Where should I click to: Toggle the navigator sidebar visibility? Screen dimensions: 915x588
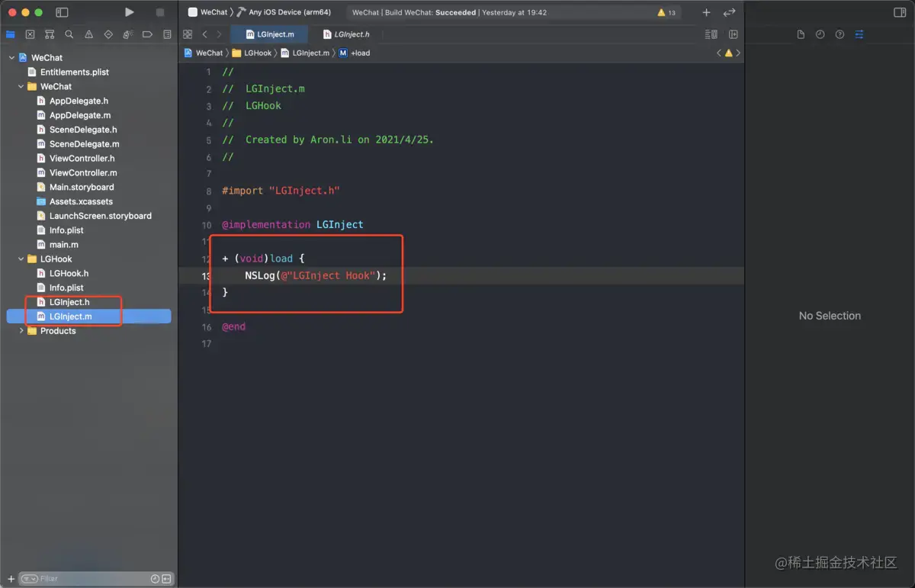click(x=63, y=12)
